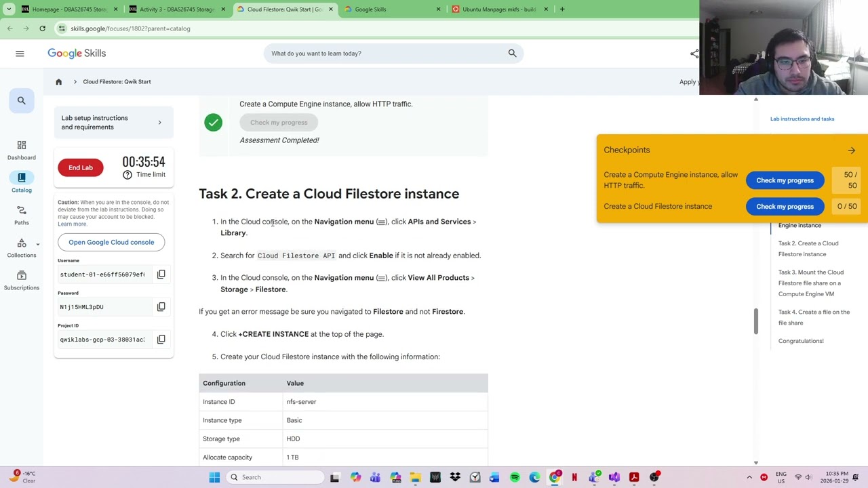Open File Explorer from the taskbar
Viewport: 868px width, 488px height.
click(415, 477)
